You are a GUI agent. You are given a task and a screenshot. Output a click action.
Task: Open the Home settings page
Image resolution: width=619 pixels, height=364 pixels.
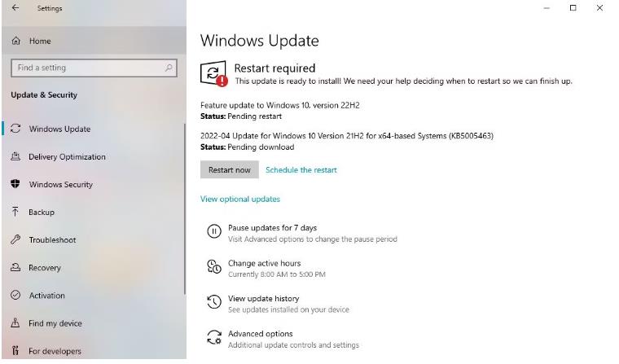pyautogui.click(x=94, y=41)
